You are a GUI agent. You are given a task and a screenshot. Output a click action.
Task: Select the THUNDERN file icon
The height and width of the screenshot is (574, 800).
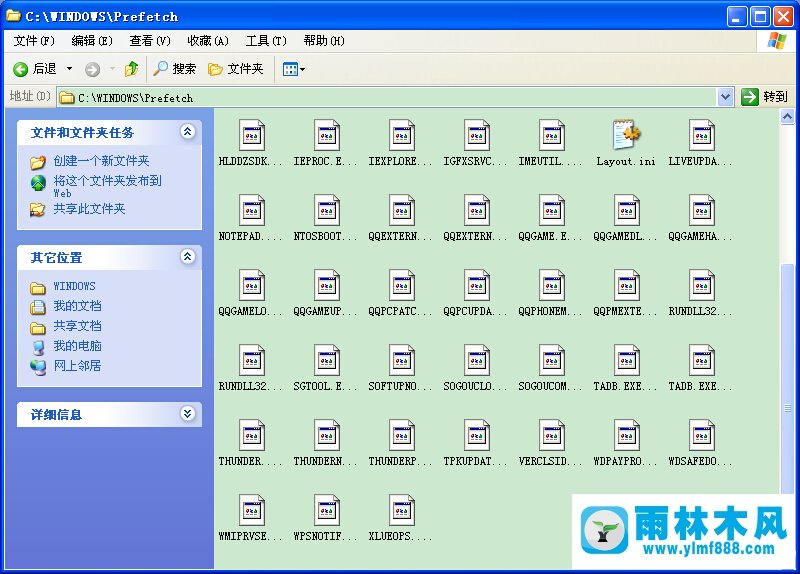point(327,435)
